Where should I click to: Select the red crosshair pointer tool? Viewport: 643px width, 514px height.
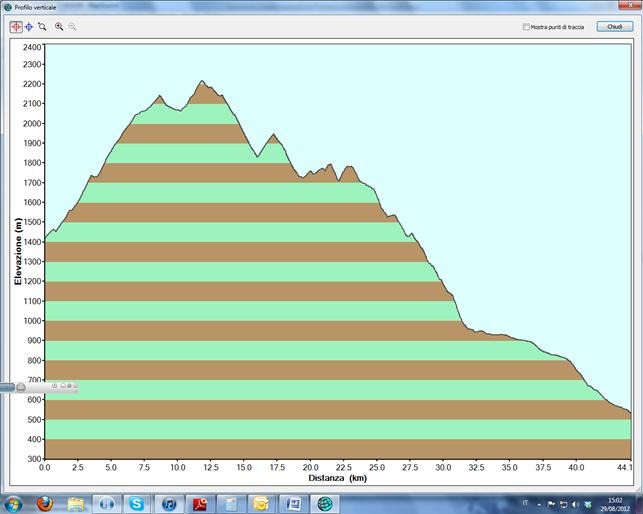16,27
